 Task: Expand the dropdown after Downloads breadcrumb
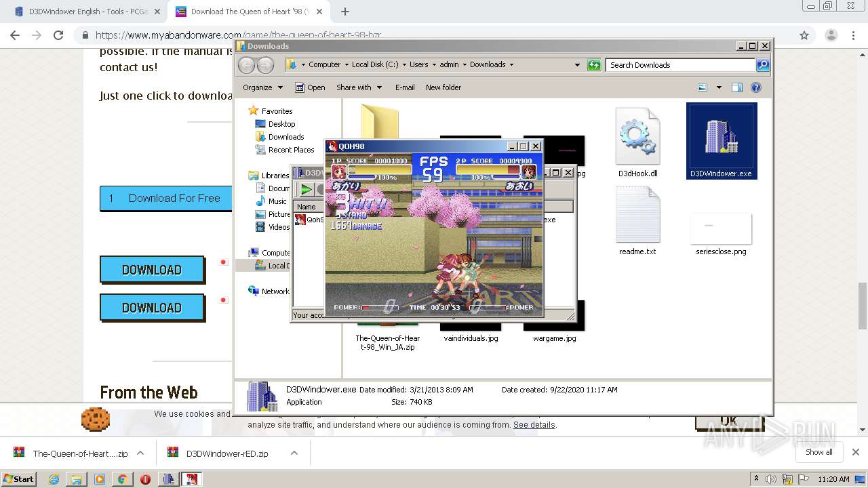(x=511, y=65)
